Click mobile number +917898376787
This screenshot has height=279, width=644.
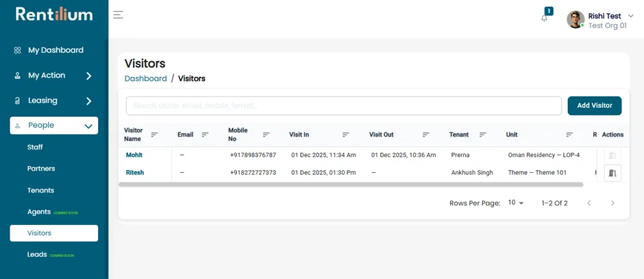coord(253,156)
